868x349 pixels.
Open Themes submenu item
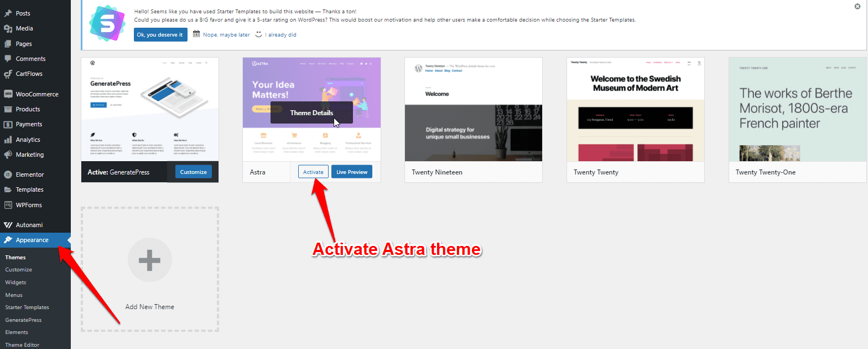(x=15, y=258)
